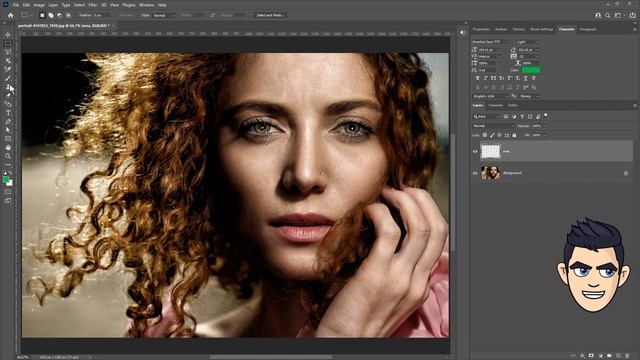Open the Window menu
This screenshot has width=640, height=360.
tap(147, 5)
